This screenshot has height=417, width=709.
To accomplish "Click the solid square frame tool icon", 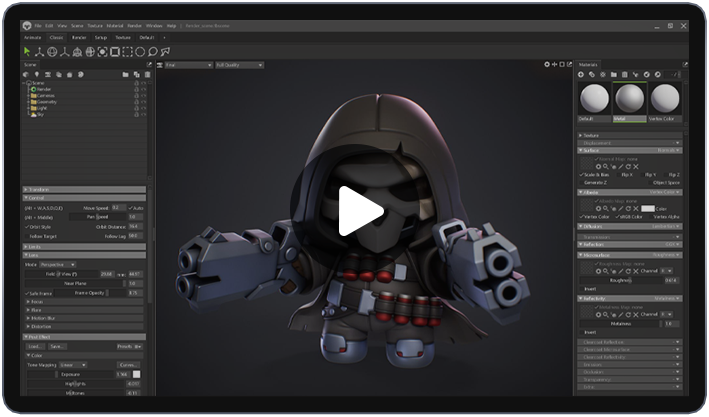I will [x=115, y=52].
